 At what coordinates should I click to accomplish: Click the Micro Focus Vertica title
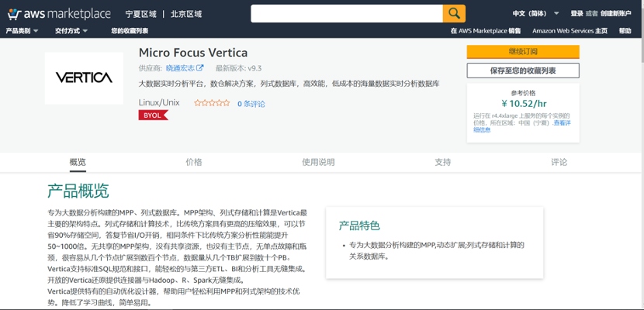pyautogui.click(x=193, y=53)
